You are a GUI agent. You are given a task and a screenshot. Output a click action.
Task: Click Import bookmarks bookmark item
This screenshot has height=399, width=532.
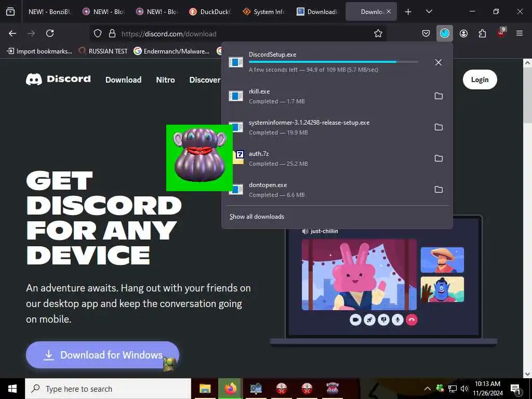coord(39,51)
